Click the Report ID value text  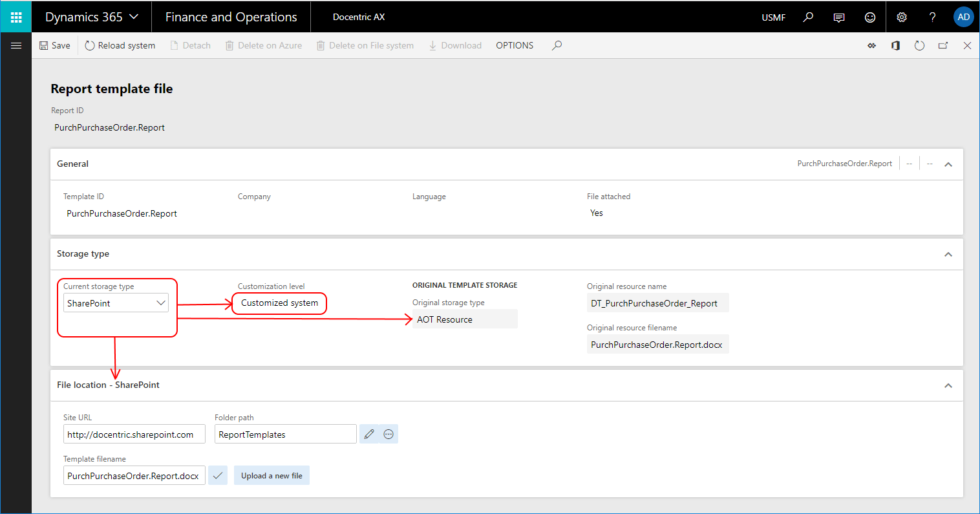pos(109,127)
